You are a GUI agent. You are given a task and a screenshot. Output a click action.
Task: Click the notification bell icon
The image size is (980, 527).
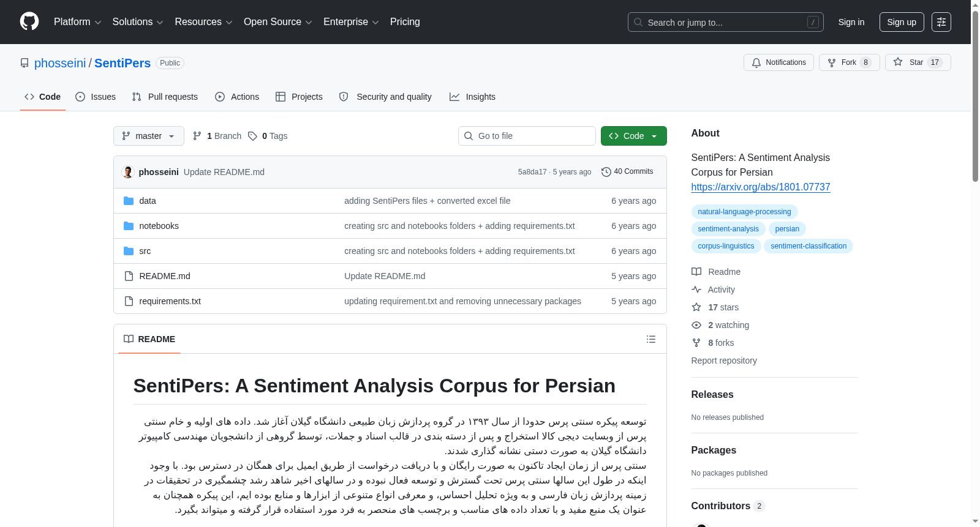(x=756, y=62)
